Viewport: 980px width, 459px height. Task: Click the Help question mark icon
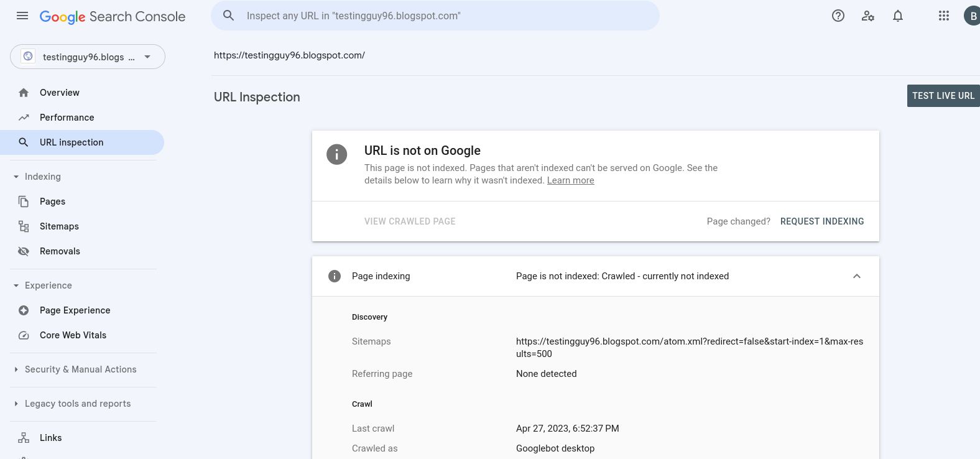click(838, 16)
